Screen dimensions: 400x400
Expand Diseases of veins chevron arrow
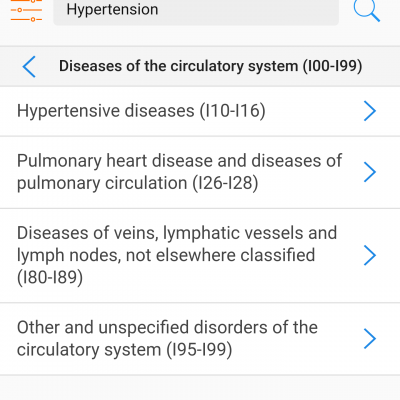click(x=370, y=255)
